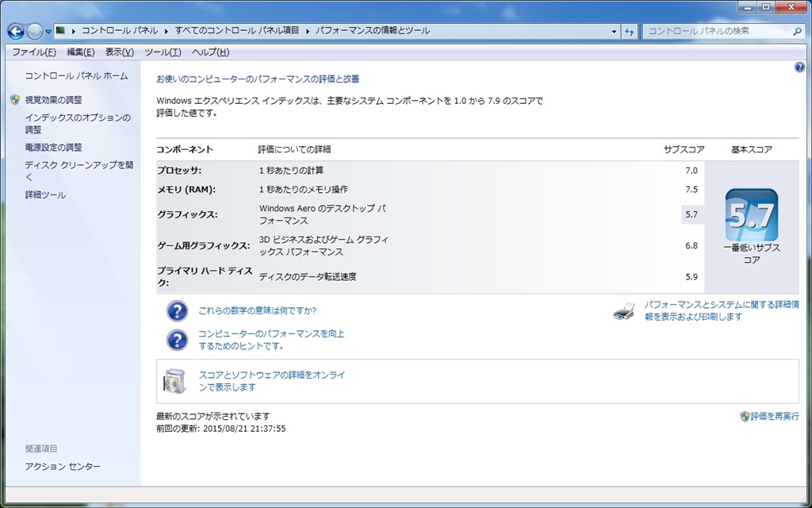Open 視覚効果の調整 link
Image resolution: width=812 pixels, height=508 pixels.
click(x=53, y=99)
